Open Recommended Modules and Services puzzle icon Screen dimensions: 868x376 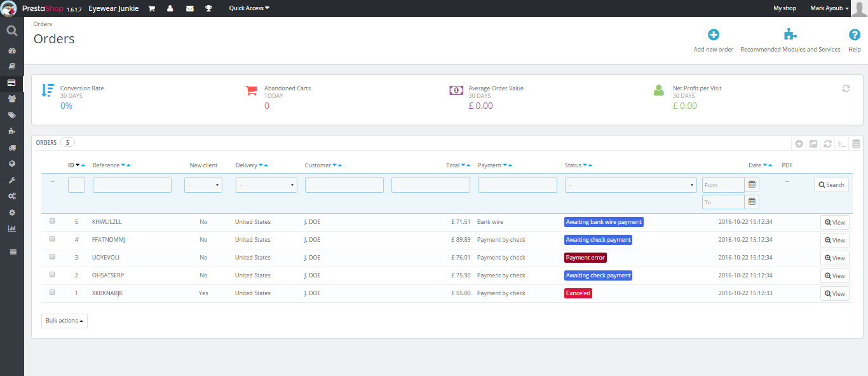[790, 35]
